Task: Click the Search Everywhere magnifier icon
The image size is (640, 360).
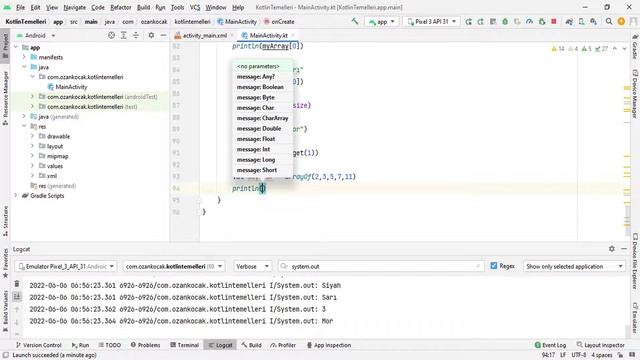Action: [x=609, y=22]
